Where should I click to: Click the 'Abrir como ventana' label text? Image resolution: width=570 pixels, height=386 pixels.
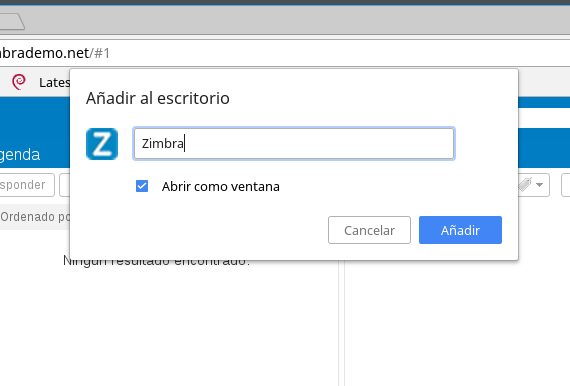pos(221,186)
